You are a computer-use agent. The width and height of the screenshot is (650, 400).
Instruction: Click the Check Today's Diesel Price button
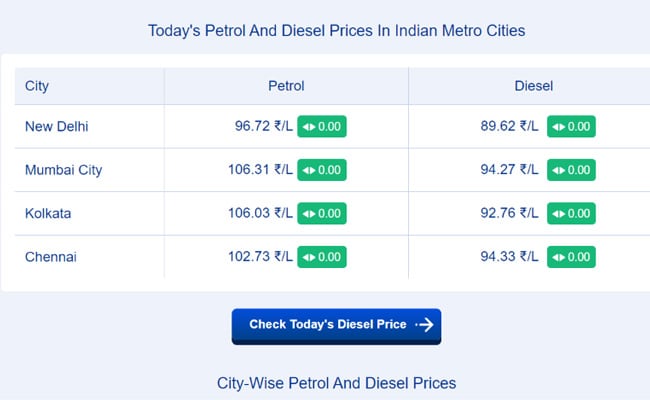pyautogui.click(x=336, y=325)
